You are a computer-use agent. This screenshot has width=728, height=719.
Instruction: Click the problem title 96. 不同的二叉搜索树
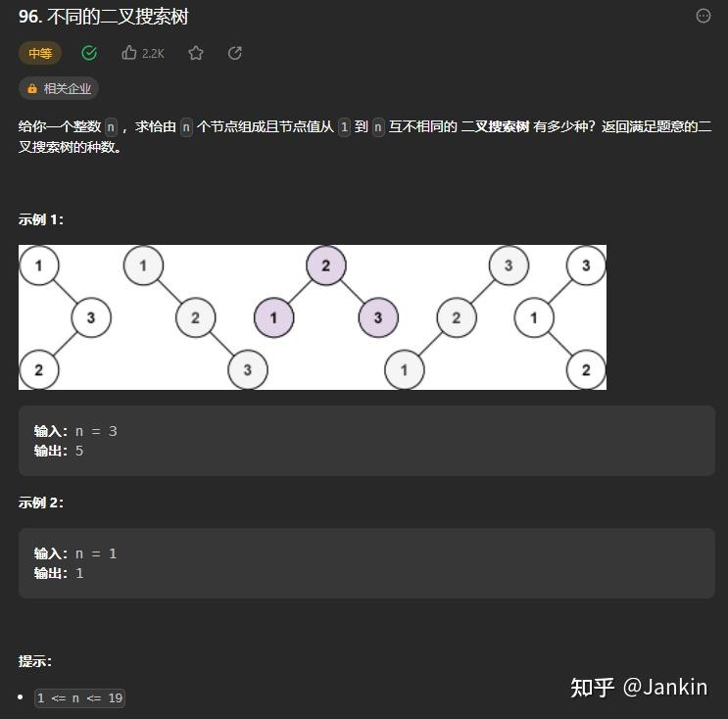(104, 17)
